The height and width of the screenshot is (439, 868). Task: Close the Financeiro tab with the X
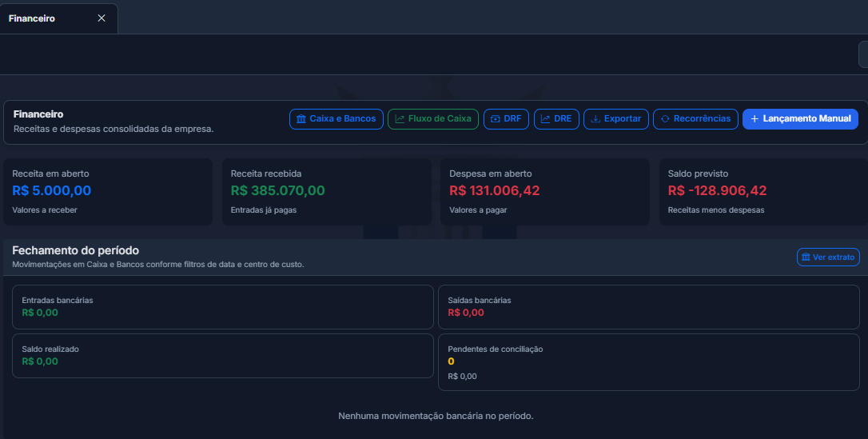tap(102, 18)
